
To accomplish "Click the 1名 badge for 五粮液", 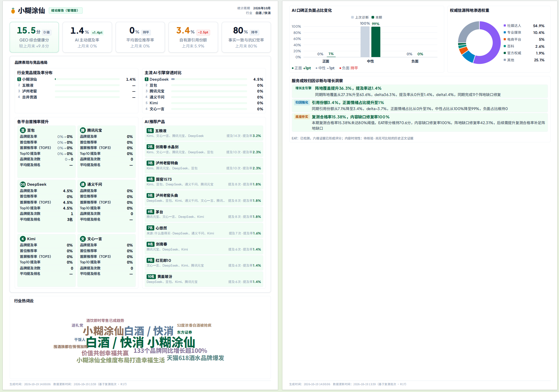I will click(x=150, y=130).
